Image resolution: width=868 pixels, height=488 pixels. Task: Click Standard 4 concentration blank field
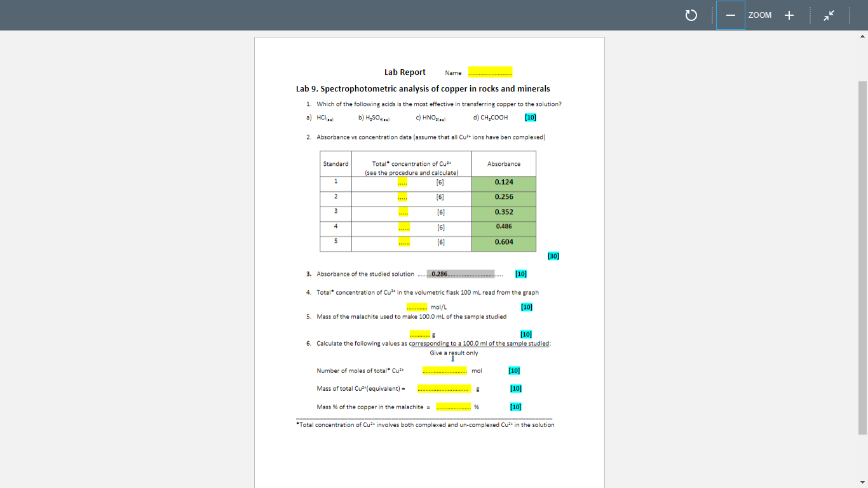coord(404,227)
